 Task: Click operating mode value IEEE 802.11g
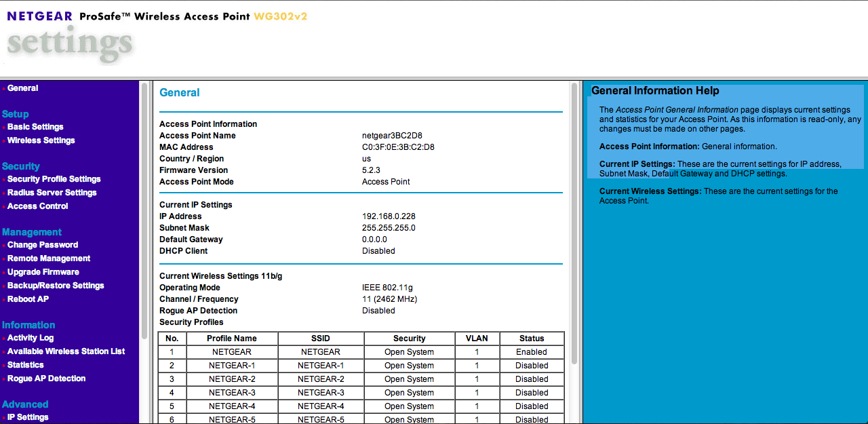387,288
